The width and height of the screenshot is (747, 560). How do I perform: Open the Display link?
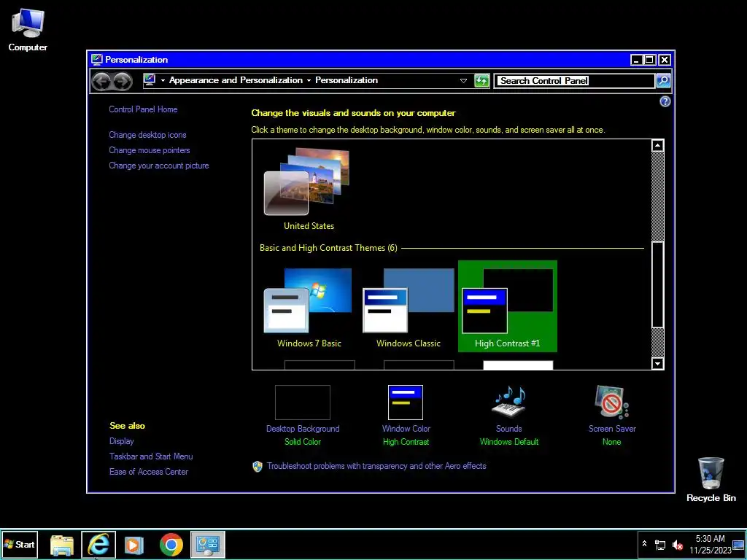click(122, 441)
